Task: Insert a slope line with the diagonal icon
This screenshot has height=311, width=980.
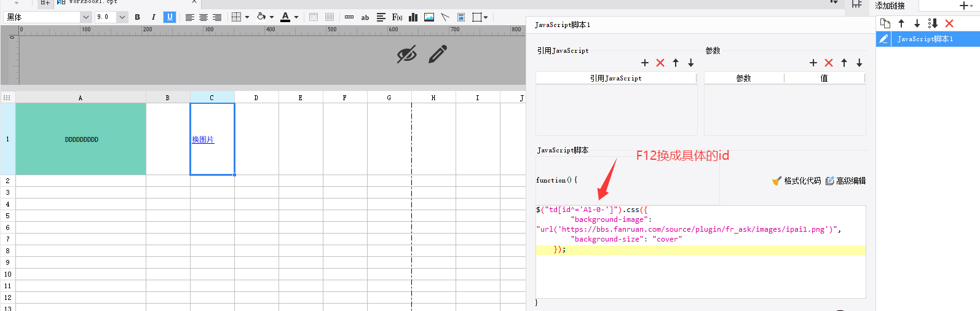Action: pyautogui.click(x=445, y=17)
